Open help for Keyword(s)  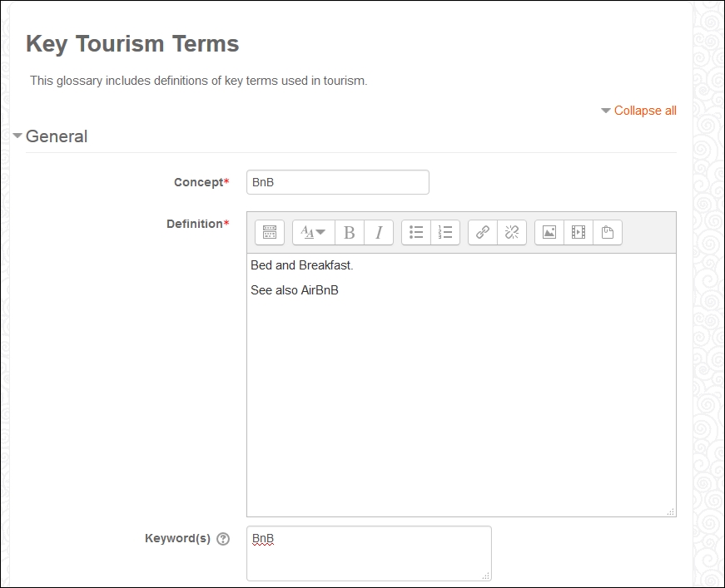(x=223, y=539)
